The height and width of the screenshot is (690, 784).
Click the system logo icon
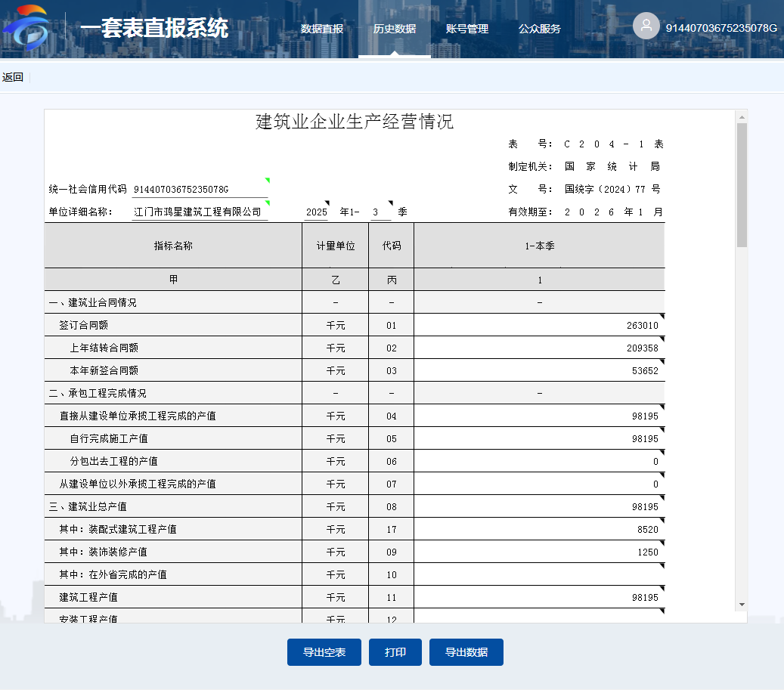pyautogui.click(x=26, y=28)
